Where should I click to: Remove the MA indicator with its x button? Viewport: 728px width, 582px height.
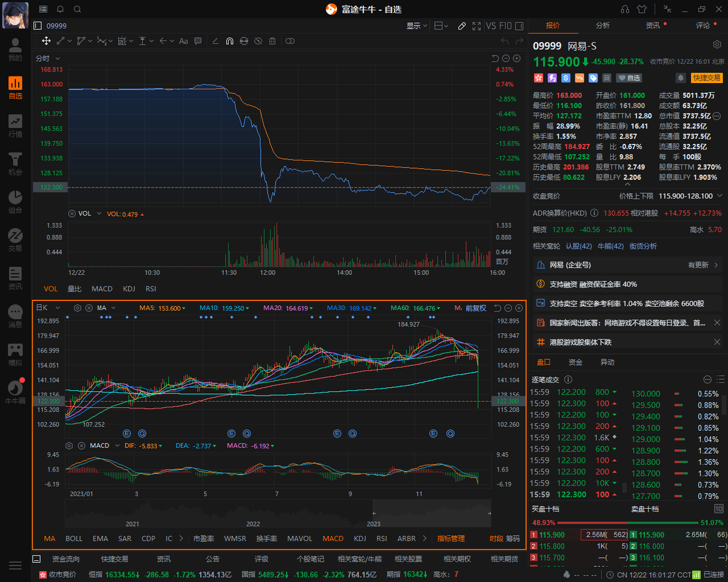click(x=89, y=308)
